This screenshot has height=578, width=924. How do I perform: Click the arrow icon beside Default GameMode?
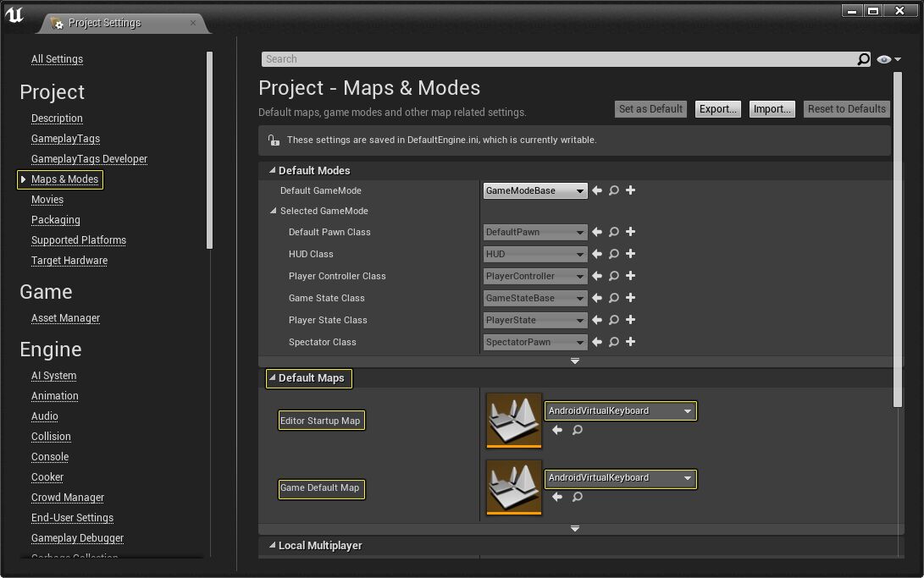click(597, 190)
